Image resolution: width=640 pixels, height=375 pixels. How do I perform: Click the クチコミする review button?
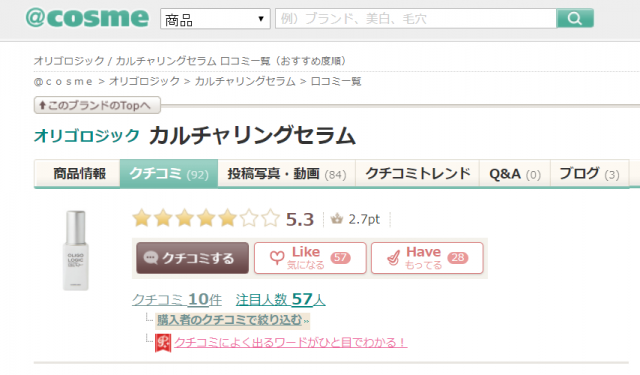(192, 258)
